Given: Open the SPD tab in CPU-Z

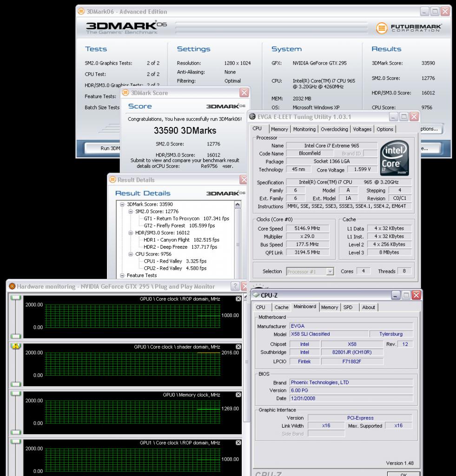Looking at the screenshot, I should [x=348, y=307].
